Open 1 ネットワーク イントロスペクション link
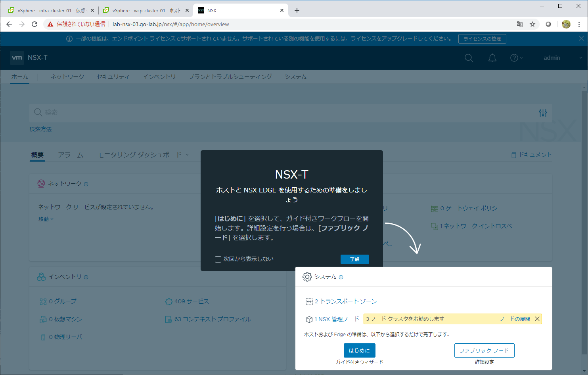Viewport: 588px width, 375px height. coord(478,226)
